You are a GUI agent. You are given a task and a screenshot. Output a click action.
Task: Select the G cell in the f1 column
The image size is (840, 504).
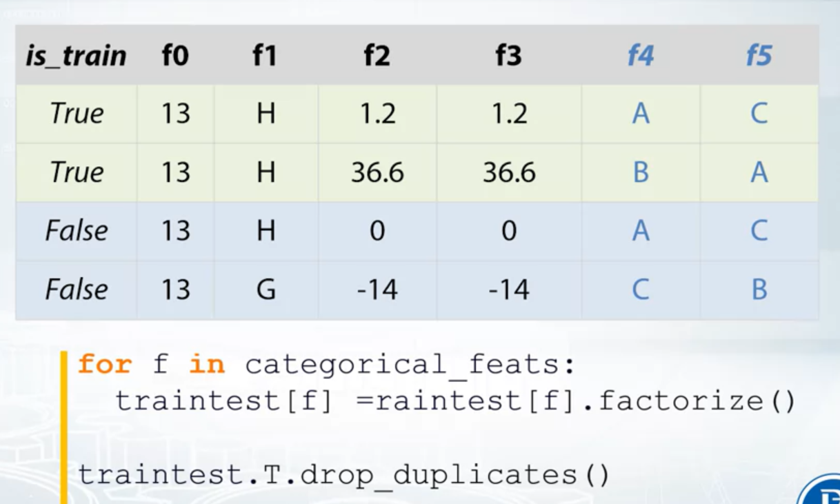coord(266,290)
